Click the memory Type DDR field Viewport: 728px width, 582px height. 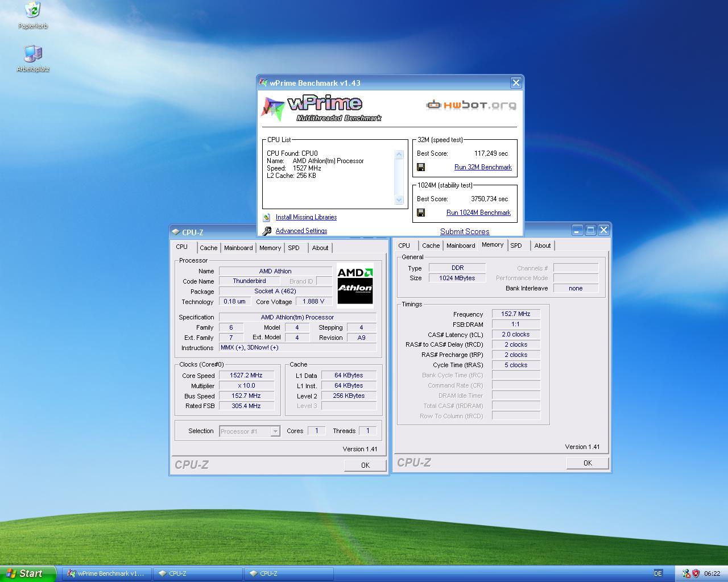(x=457, y=268)
